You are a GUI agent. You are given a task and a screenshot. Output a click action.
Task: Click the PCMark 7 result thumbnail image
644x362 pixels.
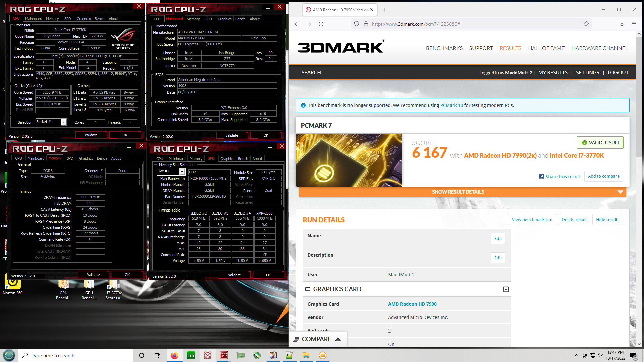pos(348,160)
